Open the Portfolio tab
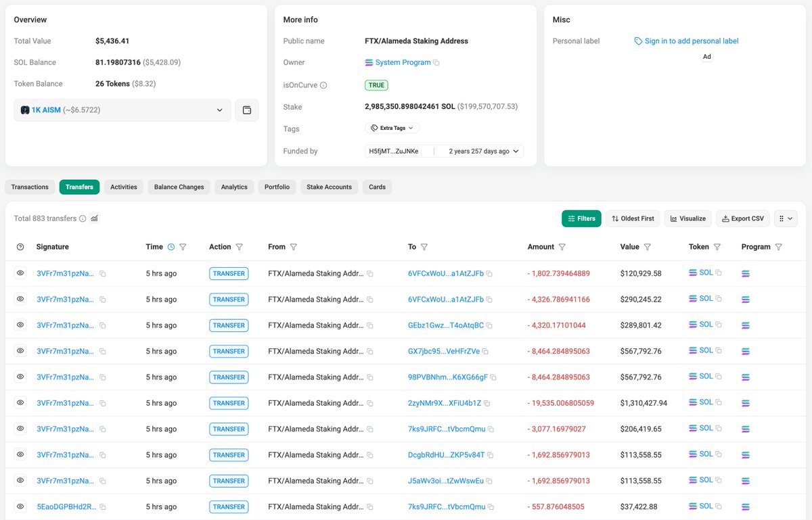This screenshot has height=520, width=812. 277,187
